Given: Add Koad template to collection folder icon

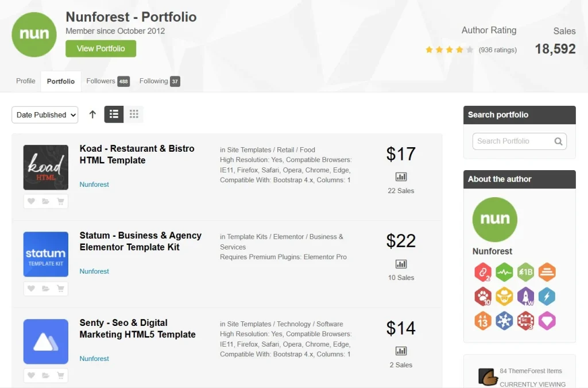Looking at the screenshot, I should point(46,201).
